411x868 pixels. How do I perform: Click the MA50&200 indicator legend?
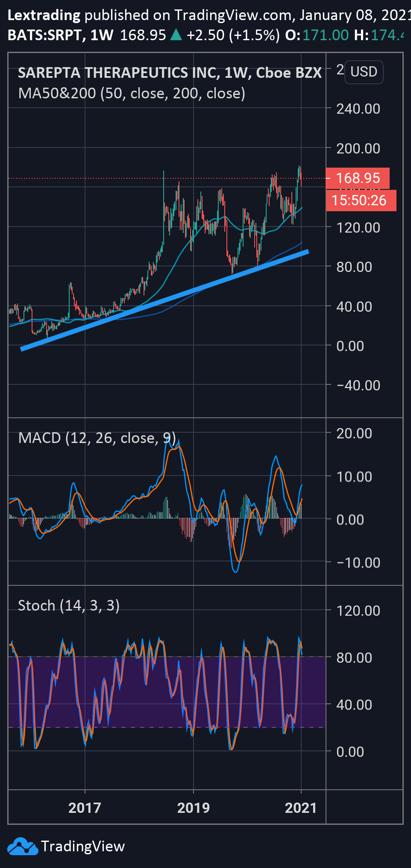tap(132, 93)
